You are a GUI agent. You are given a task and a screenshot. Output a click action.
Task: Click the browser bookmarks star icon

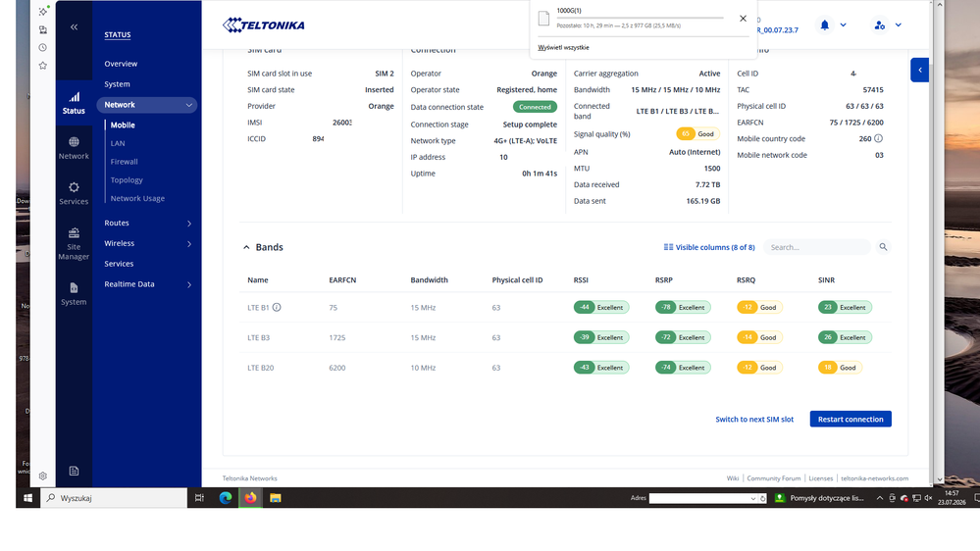pyautogui.click(x=42, y=66)
